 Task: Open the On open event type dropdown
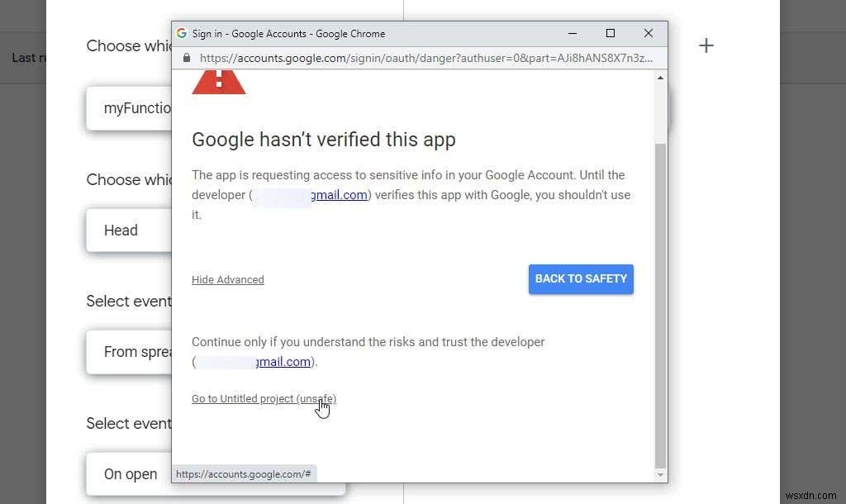point(131,473)
